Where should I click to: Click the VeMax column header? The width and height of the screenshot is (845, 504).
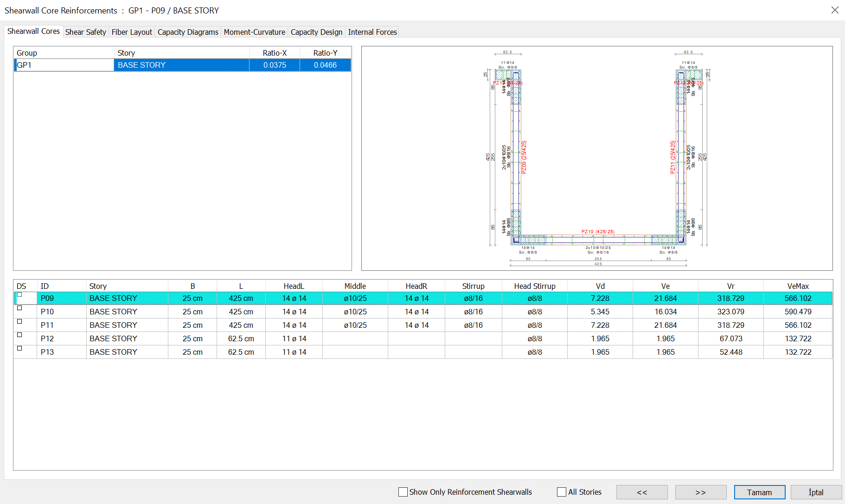coord(798,286)
